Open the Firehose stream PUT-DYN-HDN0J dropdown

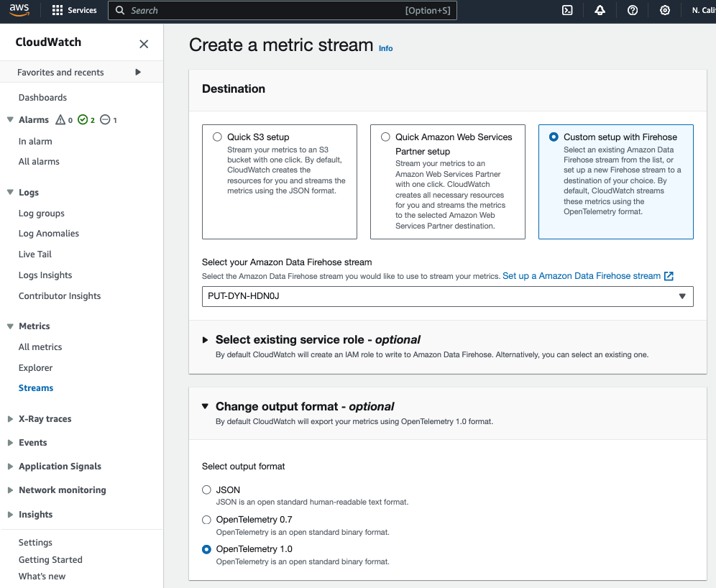(447, 296)
